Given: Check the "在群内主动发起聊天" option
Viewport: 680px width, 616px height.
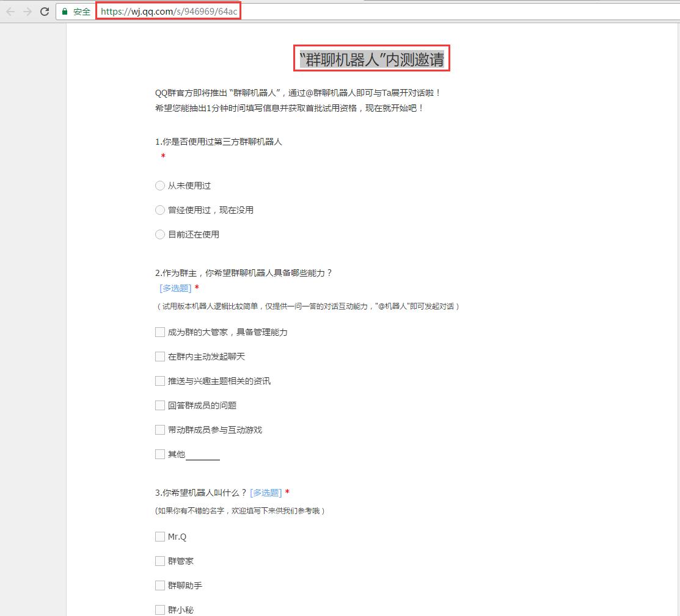Looking at the screenshot, I should click(x=159, y=357).
